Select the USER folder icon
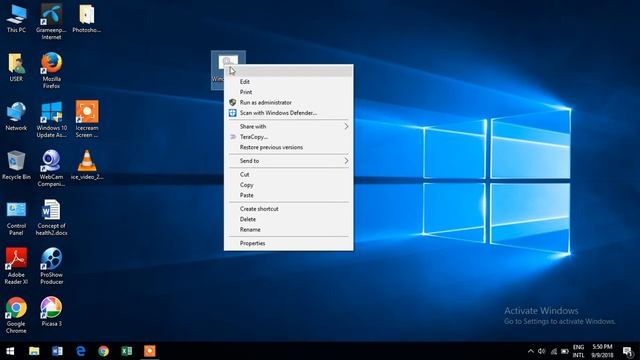Viewport: 640px width, 360px height. 16,68
